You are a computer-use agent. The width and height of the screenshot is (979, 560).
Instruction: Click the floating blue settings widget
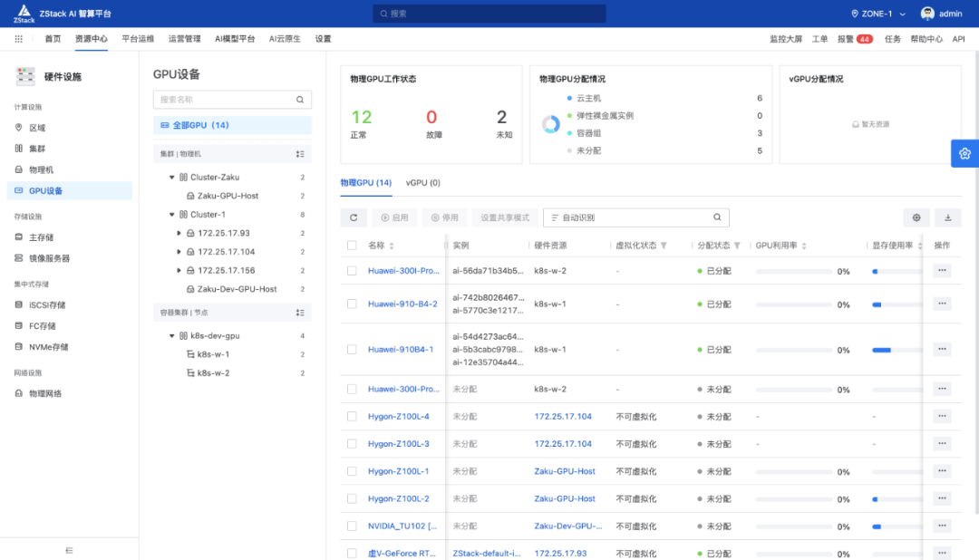click(964, 153)
